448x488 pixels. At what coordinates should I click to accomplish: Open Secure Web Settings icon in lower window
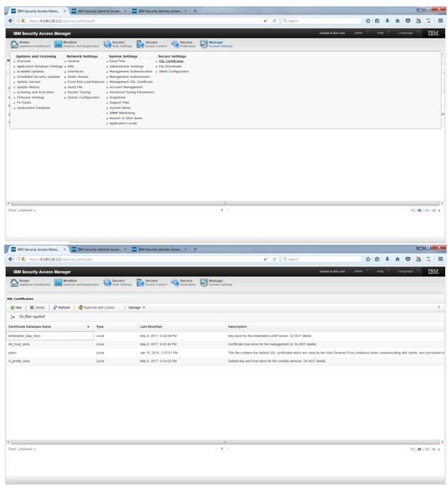click(x=107, y=282)
